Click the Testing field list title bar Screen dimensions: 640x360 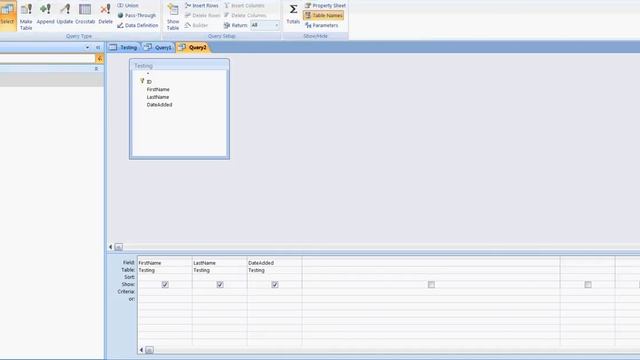(x=180, y=65)
